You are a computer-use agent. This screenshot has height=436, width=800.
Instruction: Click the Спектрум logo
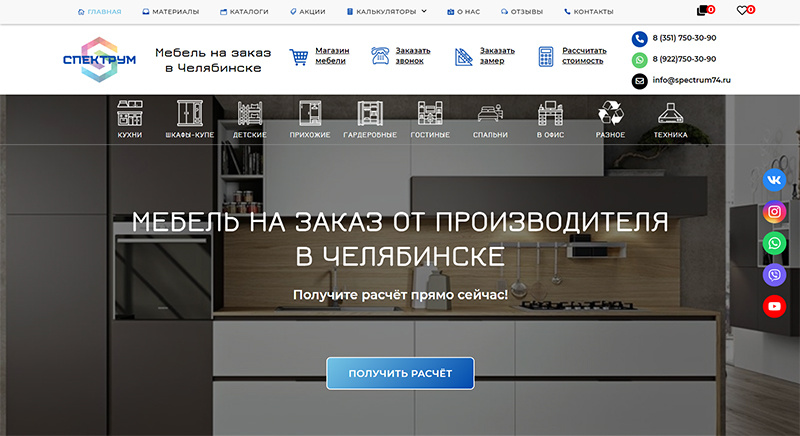[99, 60]
